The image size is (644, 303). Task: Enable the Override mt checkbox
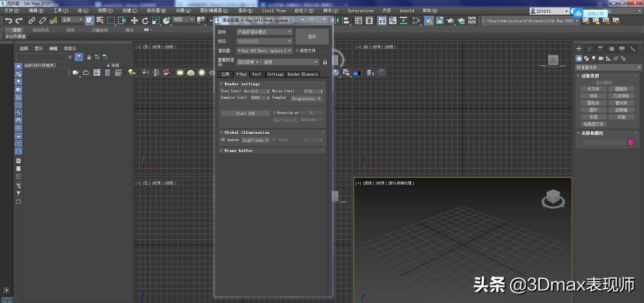tap(274, 113)
